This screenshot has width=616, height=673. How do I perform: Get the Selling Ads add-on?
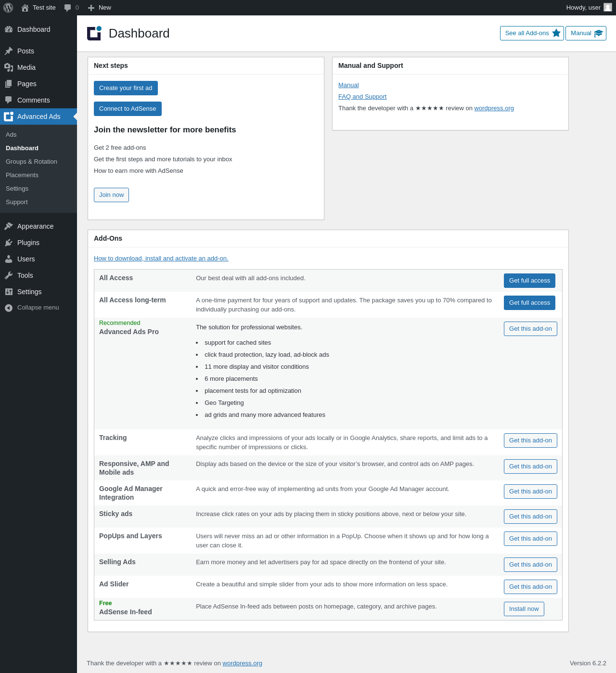coord(530,565)
